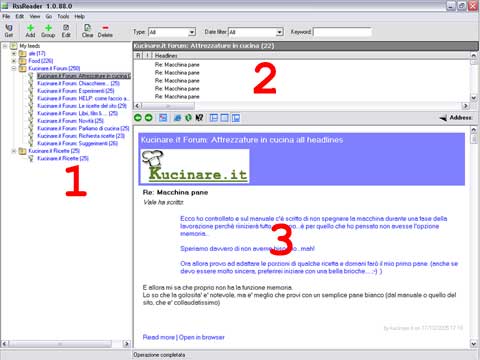Open the Type filter dropdown
This screenshot has width=480, height=360.
coord(192,32)
